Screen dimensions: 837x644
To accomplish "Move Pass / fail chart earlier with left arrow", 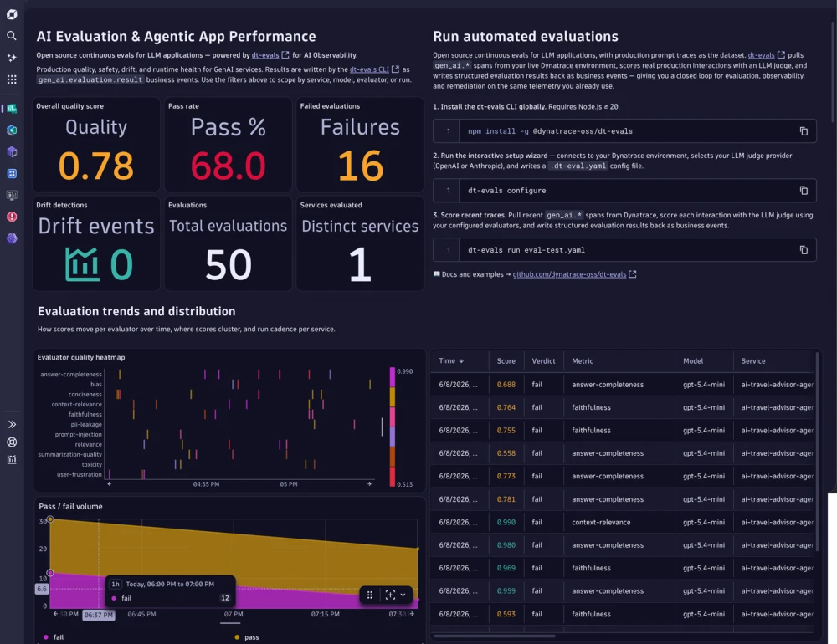I will click(55, 614).
